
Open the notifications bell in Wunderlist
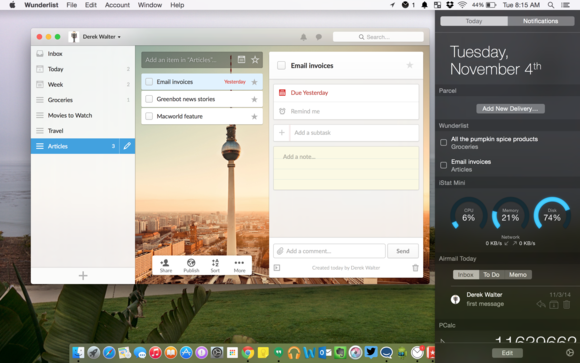tap(303, 37)
